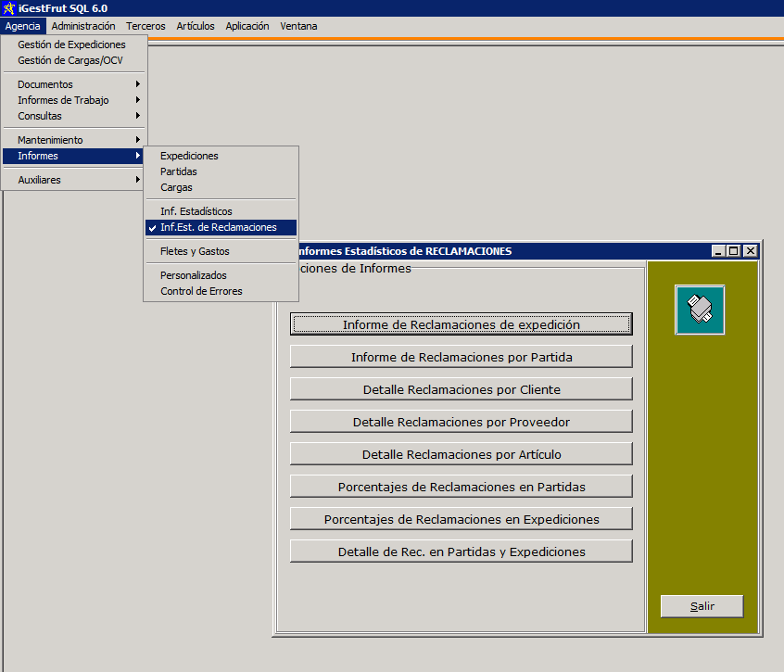Viewport: 784px width, 672px height.
Task: Click the Salir button
Action: (x=702, y=606)
